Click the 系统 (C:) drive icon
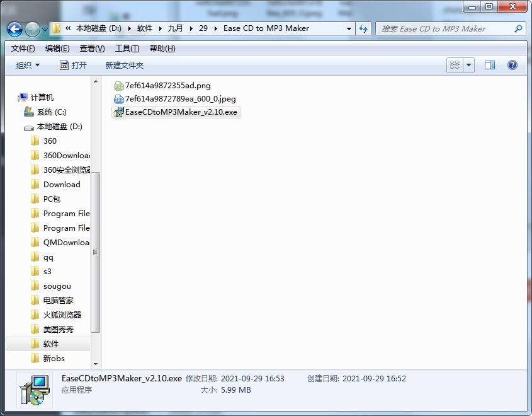 29,112
